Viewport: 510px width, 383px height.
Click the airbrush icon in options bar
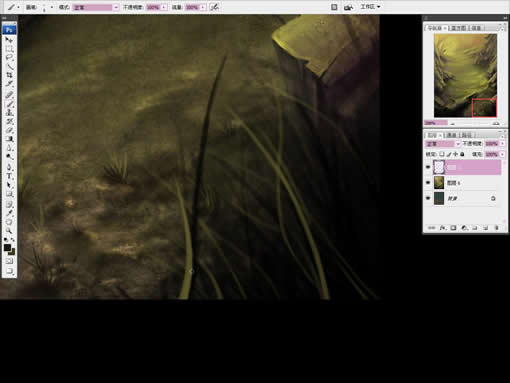214,7
